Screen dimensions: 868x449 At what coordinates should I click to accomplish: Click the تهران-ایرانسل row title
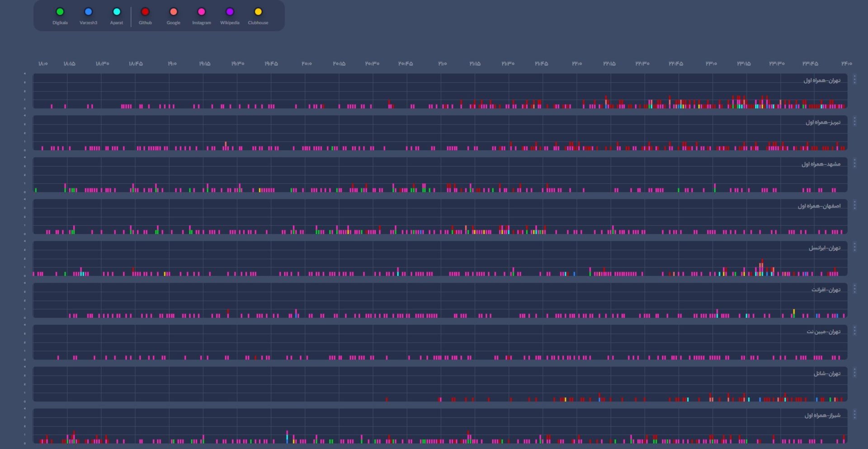click(824, 248)
